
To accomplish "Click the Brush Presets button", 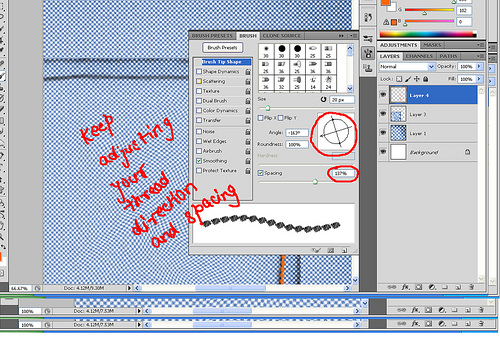I will tap(222, 48).
